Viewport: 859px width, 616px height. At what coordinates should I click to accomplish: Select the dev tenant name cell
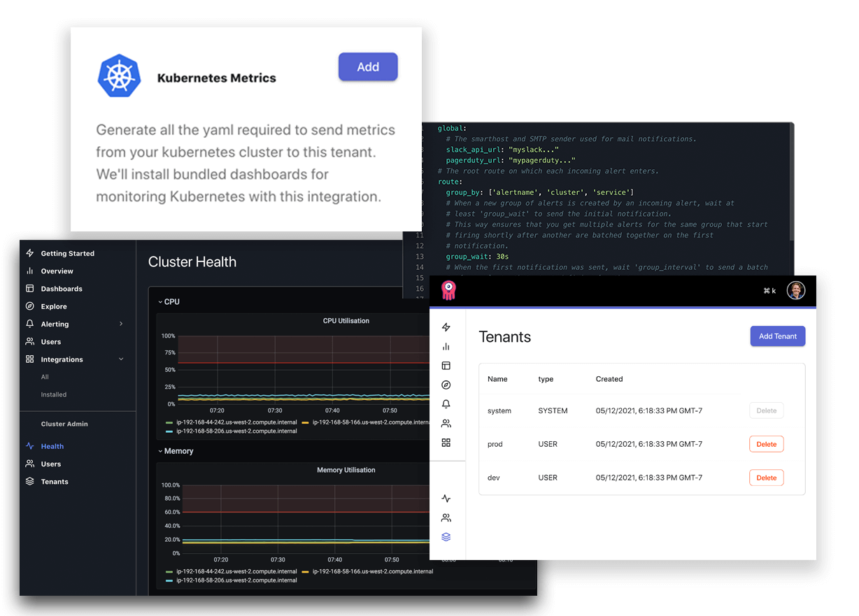tap(494, 478)
